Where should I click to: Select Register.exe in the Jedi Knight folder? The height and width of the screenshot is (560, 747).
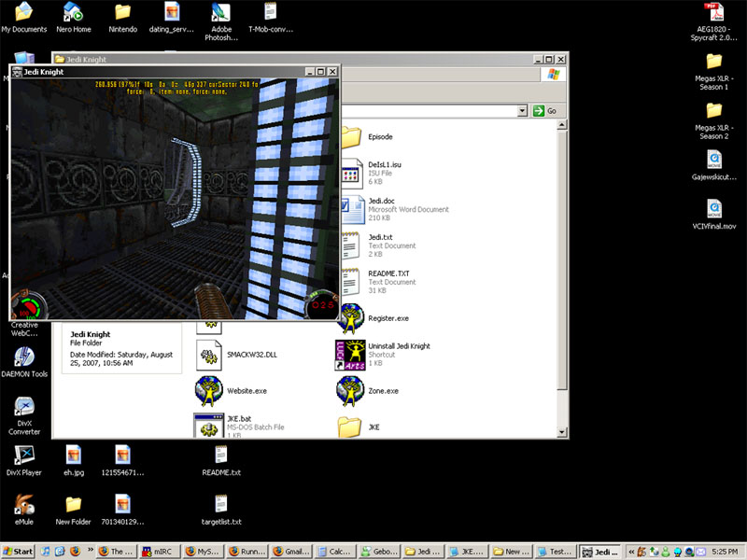373,318
